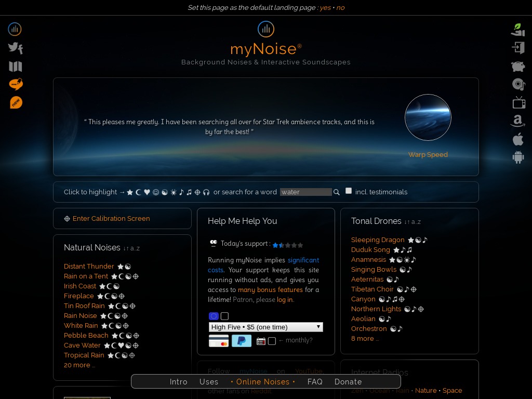Open the Amazon icon in right sidebar
This screenshot has width=532, height=399.
518,121
